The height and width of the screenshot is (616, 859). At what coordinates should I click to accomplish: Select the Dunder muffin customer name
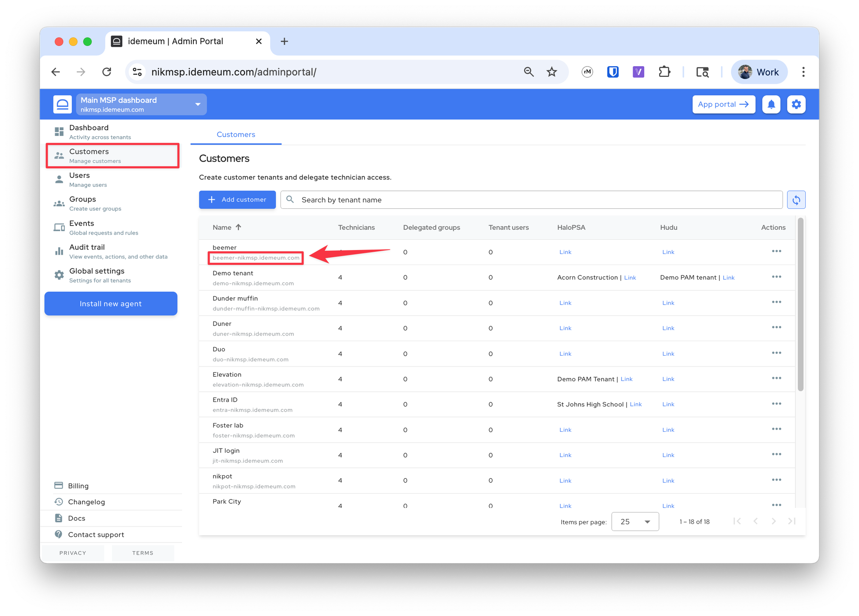click(x=235, y=298)
